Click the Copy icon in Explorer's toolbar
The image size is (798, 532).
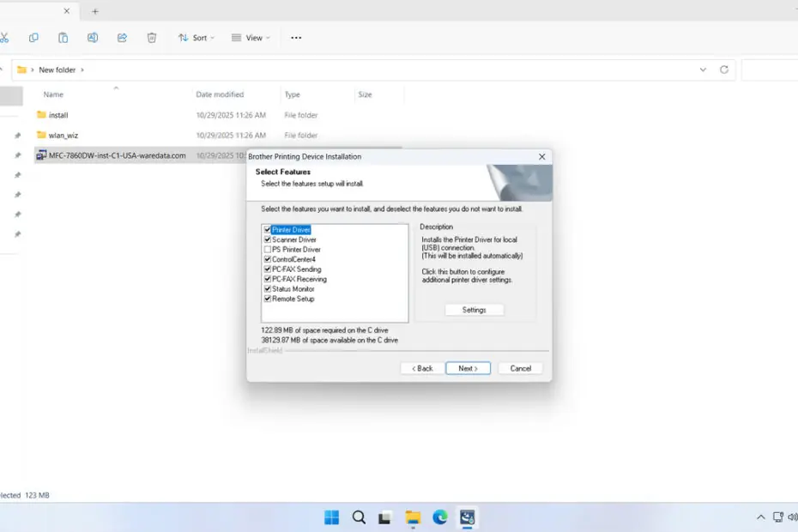pos(33,38)
